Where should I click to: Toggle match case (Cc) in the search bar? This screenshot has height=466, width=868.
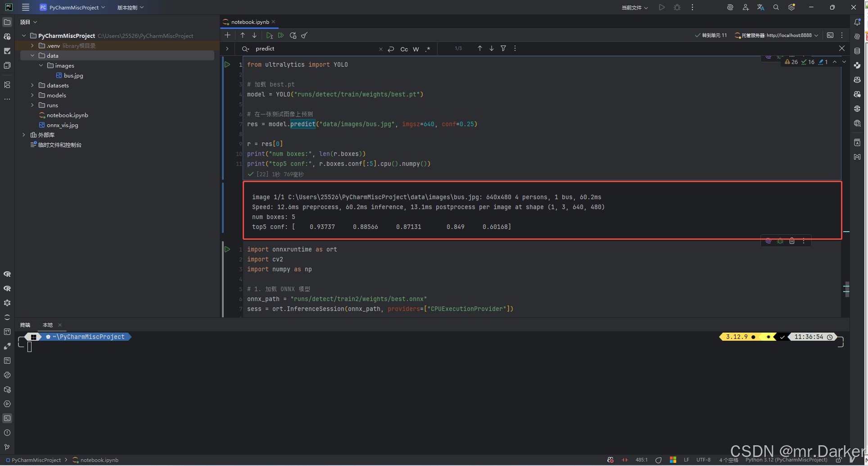pos(404,49)
